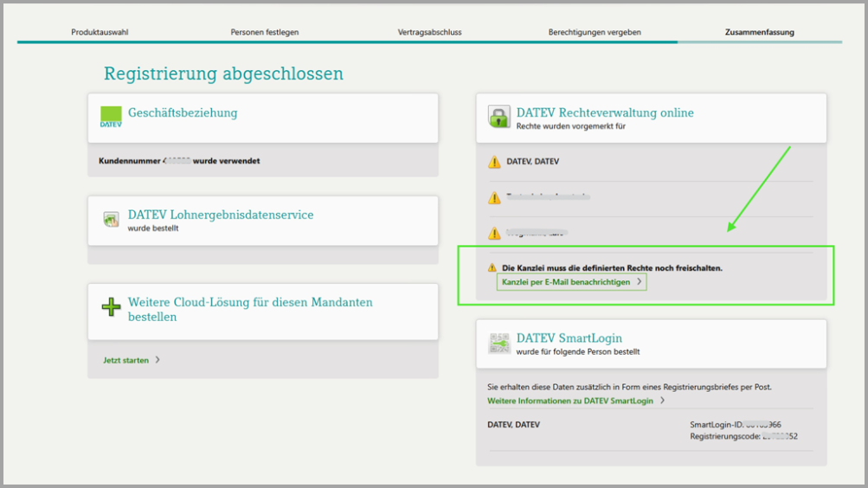Click warning icon next to Kanzlei notice
This screenshot has width=868, height=488.
(492, 268)
